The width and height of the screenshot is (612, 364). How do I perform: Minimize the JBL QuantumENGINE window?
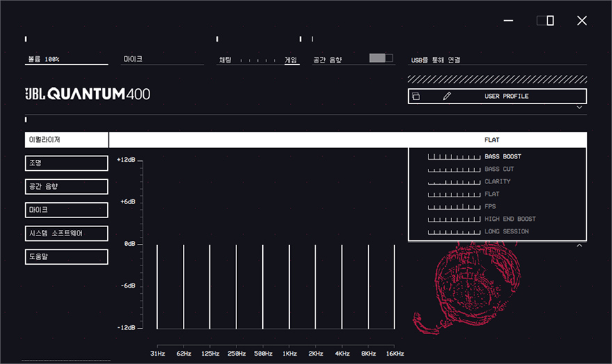pyautogui.click(x=508, y=20)
